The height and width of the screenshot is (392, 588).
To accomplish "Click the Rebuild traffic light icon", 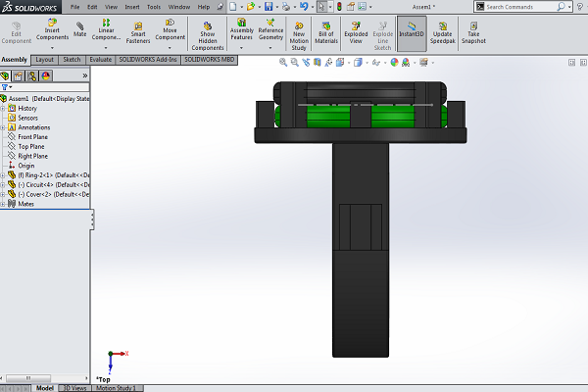I will tap(339, 7).
